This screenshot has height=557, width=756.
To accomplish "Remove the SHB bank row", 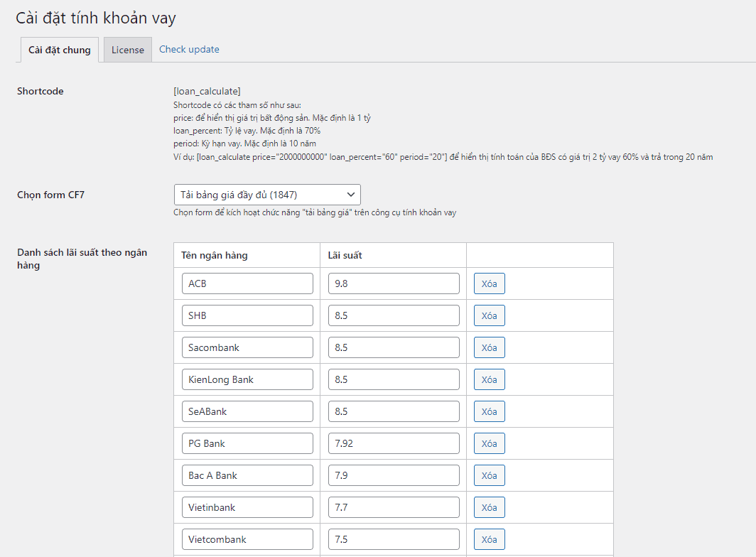I will [x=489, y=315].
